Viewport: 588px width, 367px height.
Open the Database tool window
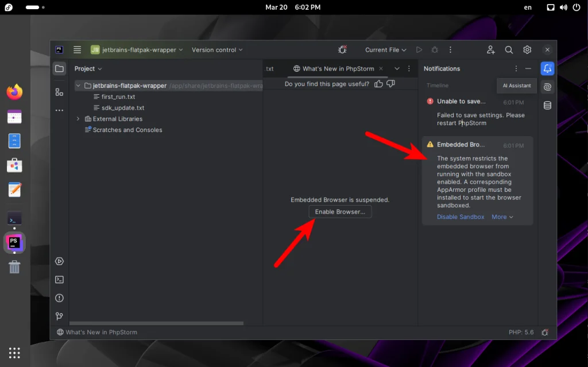[x=547, y=105]
